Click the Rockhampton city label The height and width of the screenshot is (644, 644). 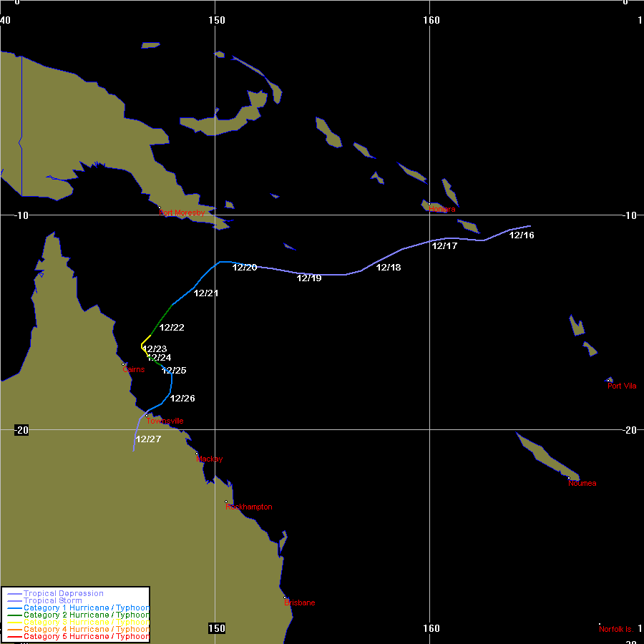(248, 507)
